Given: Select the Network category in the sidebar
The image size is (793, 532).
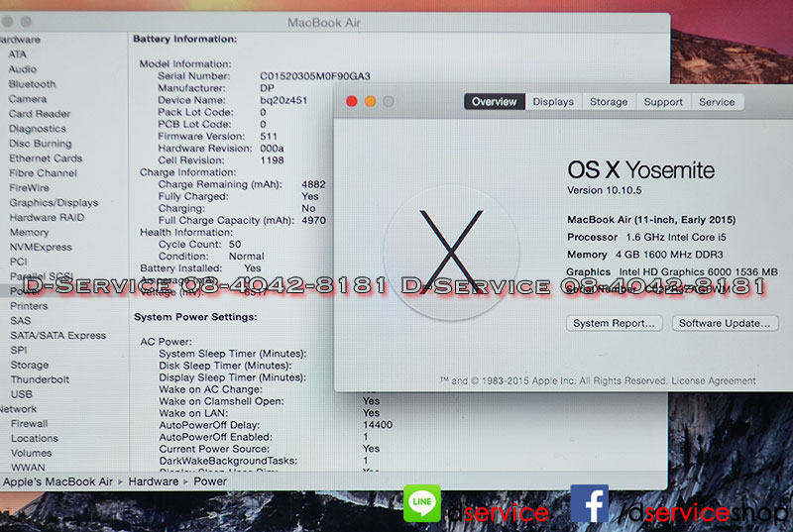Looking at the screenshot, I should tap(18, 409).
